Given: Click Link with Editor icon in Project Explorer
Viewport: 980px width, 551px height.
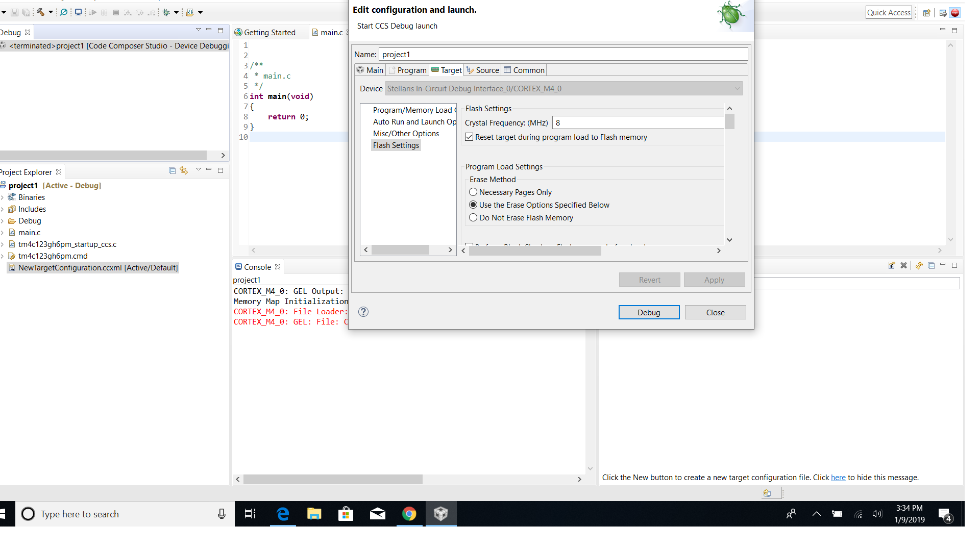Looking at the screenshot, I should [x=184, y=170].
